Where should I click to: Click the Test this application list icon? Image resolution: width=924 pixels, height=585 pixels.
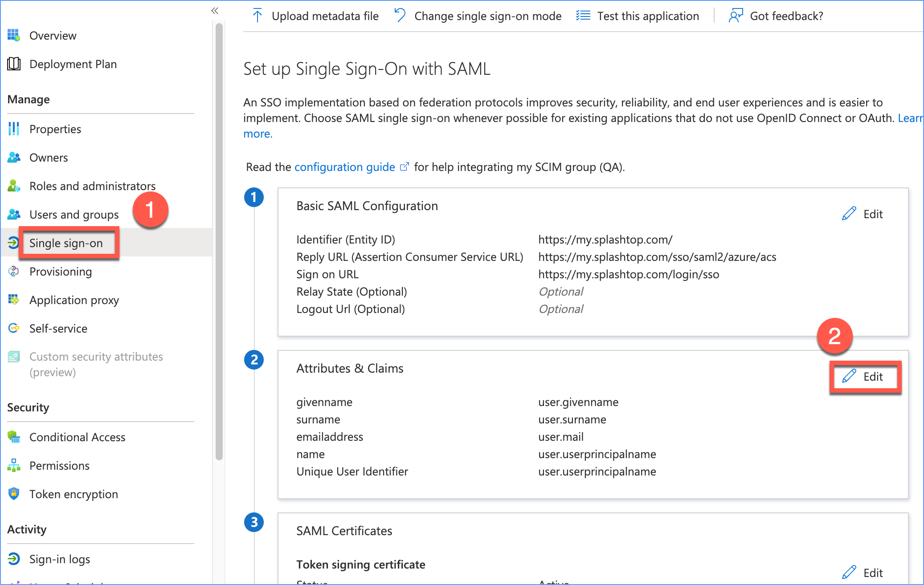(x=583, y=16)
